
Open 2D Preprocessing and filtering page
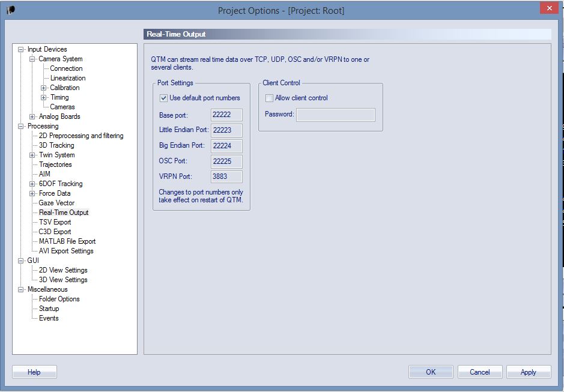click(x=81, y=136)
